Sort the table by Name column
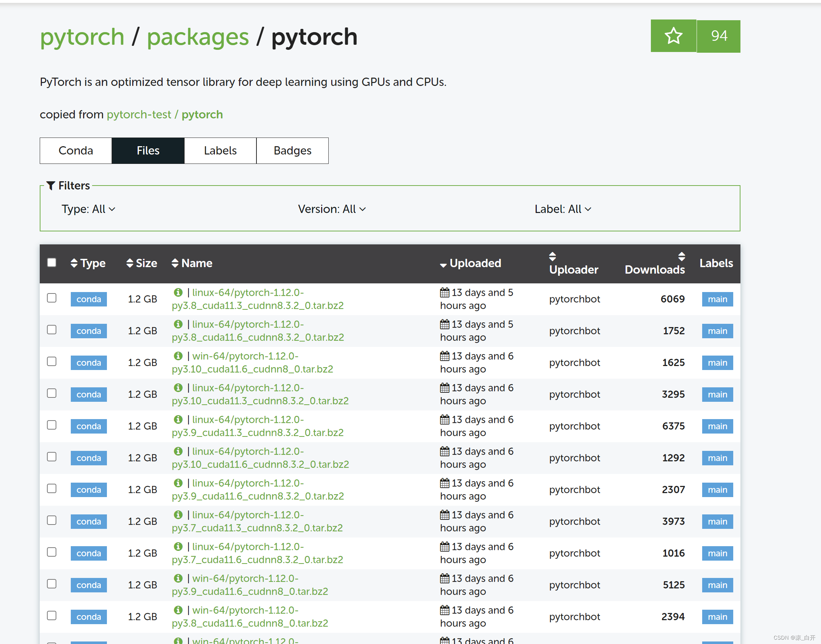Screen dimensions: 821x644 coord(192,263)
